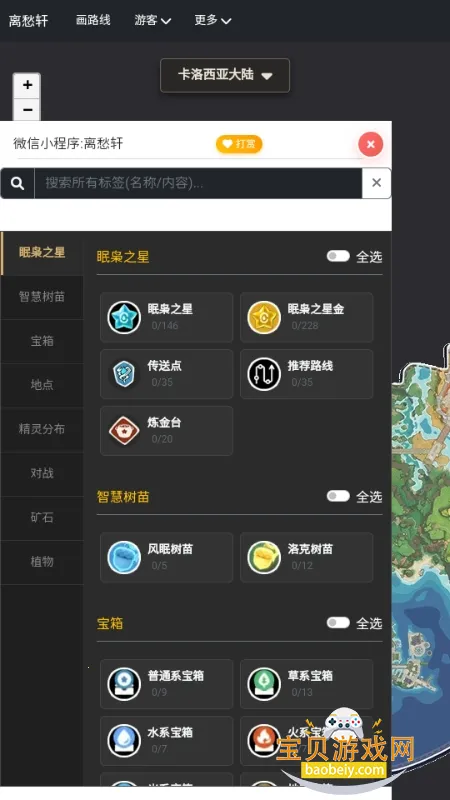Expand the 游客 menu
The image size is (450, 800).
click(152, 20)
